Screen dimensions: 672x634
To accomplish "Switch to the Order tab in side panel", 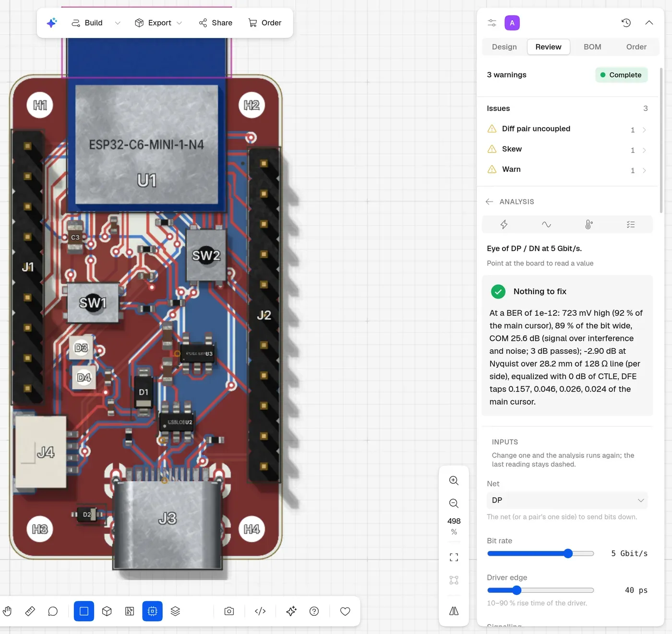I will pos(636,47).
